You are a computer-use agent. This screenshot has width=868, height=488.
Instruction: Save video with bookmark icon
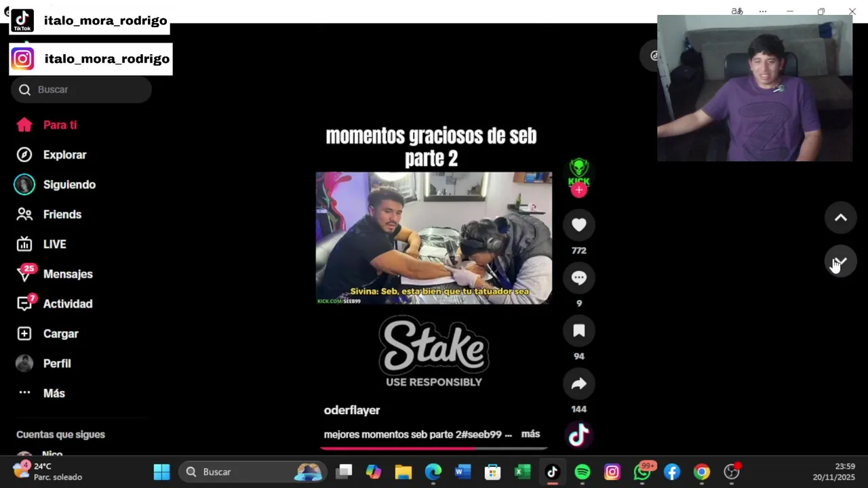[578, 331]
